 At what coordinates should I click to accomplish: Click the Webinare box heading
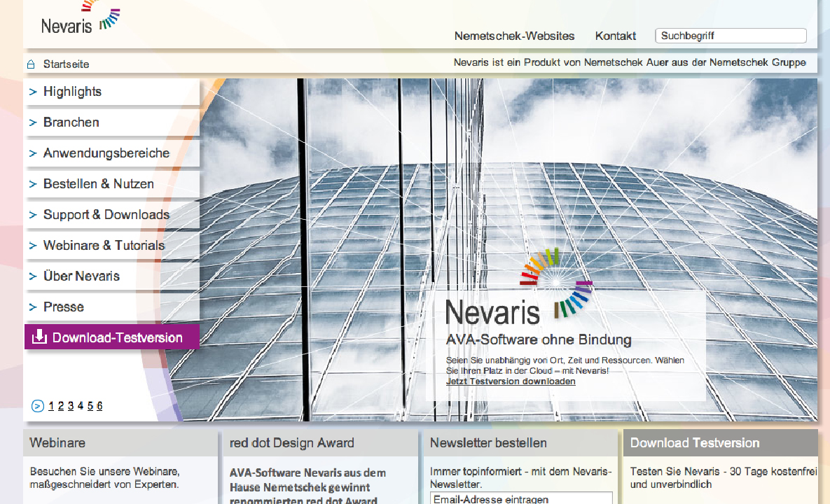pyautogui.click(x=57, y=442)
